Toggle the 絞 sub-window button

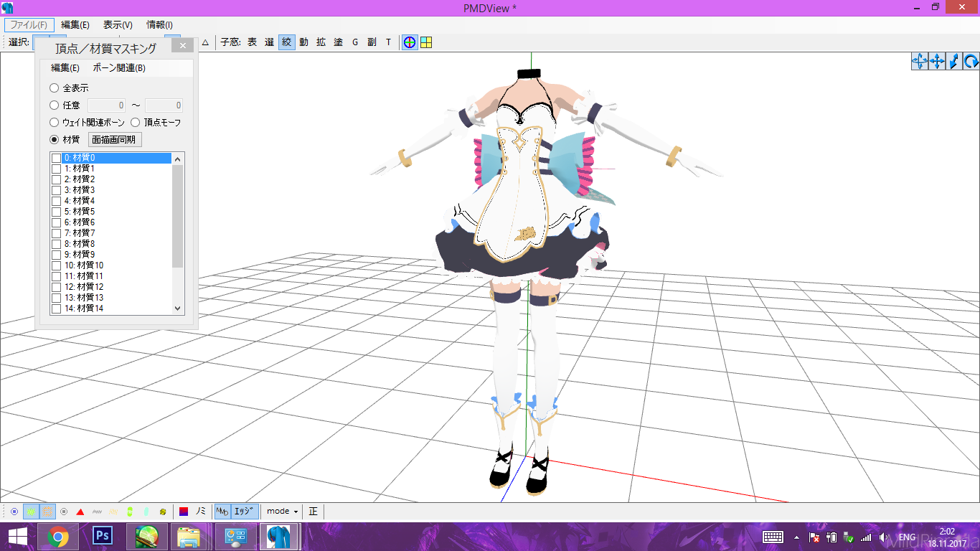[287, 42]
